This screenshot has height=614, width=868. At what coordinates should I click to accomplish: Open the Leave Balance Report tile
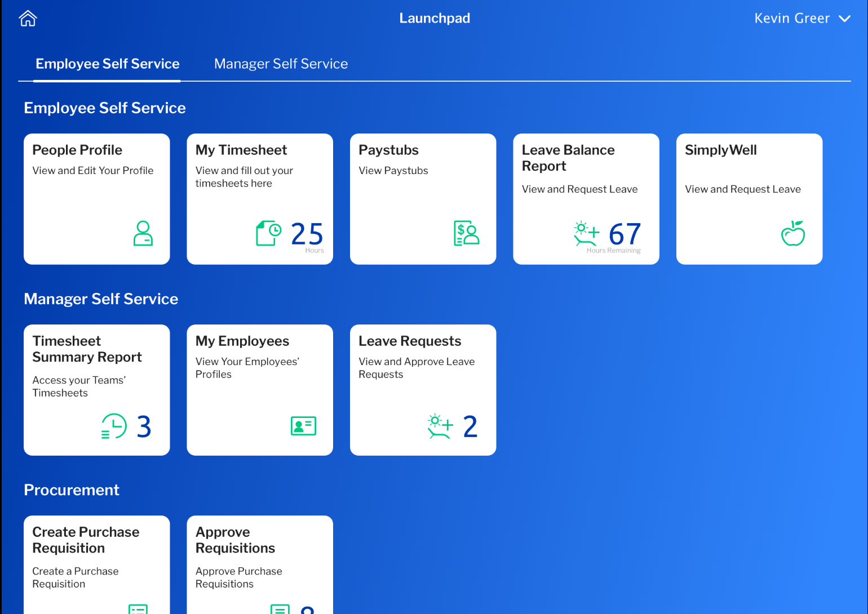coord(586,199)
